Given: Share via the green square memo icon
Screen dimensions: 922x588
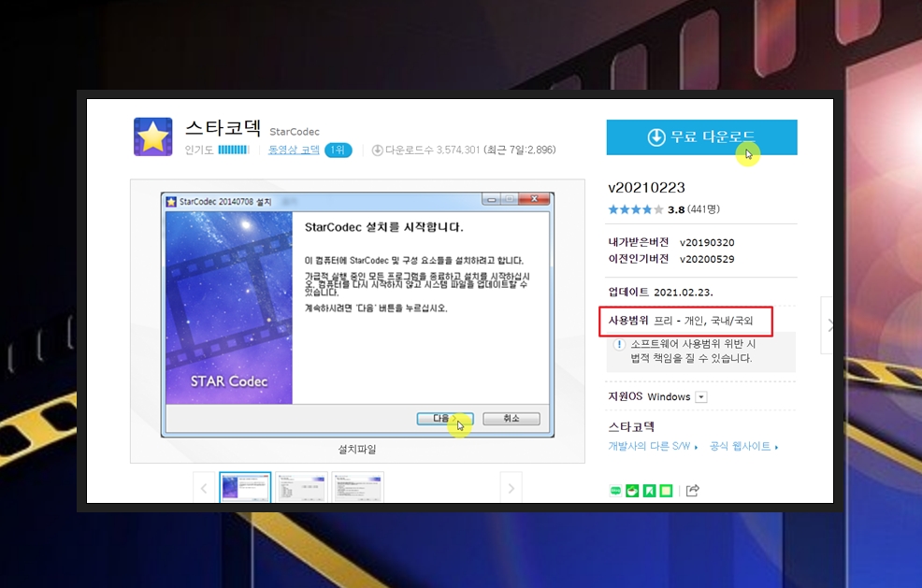Looking at the screenshot, I should (x=666, y=491).
